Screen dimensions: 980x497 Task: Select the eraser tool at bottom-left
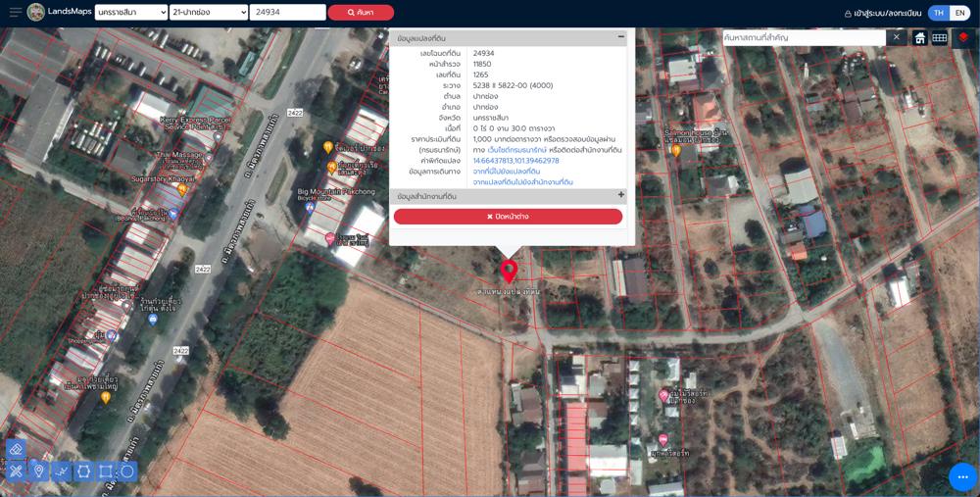(x=17, y=450)
